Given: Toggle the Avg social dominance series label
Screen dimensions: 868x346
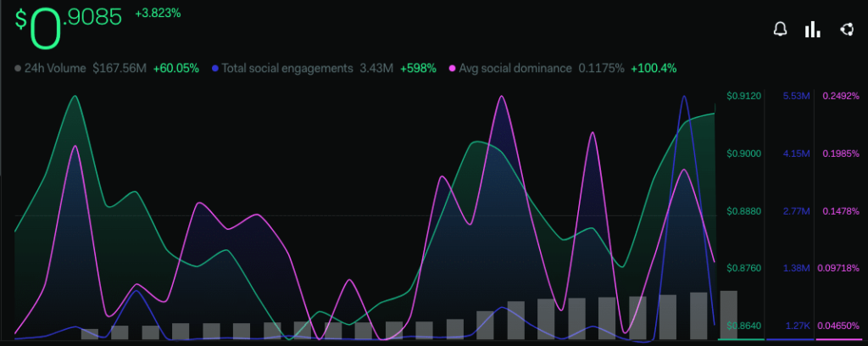Looking at the screenshot, I should [x=515, y=68].
